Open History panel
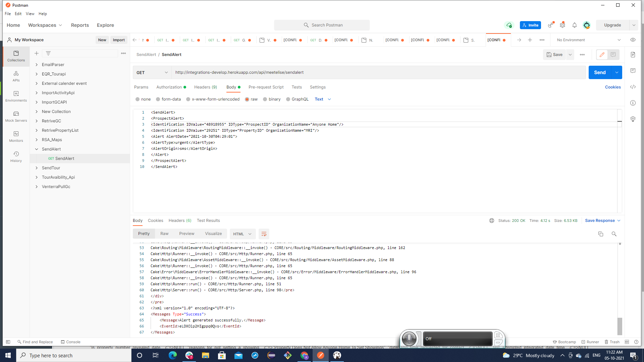The height and width of the screenshot is (362, 644). pos(16,157)
